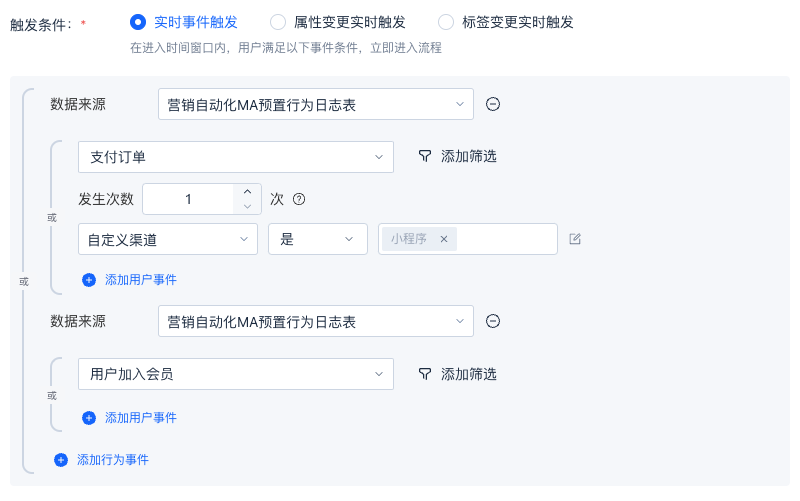800x501 pixels.
Task: Select 实时事件触发 radio option
Action: coord(138,22)
